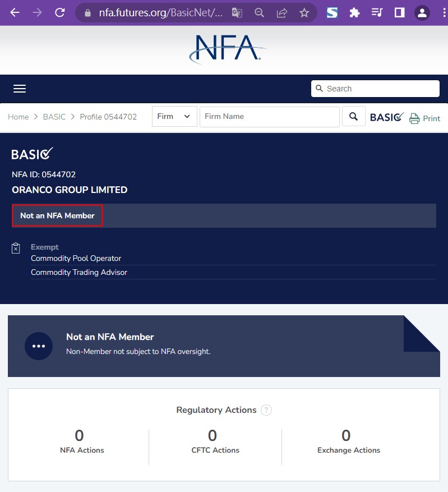The height and width of the screenshot is (492, 448).
Task: Click the NFA logo at top
Action: click(227, 49)
